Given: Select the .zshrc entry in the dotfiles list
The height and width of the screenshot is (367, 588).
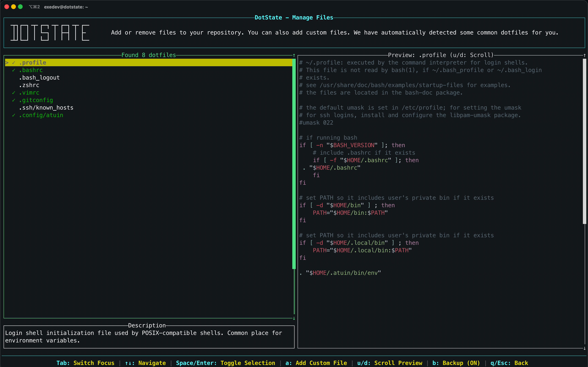Looking at the screenshot, I should click(x=29, y=85).
